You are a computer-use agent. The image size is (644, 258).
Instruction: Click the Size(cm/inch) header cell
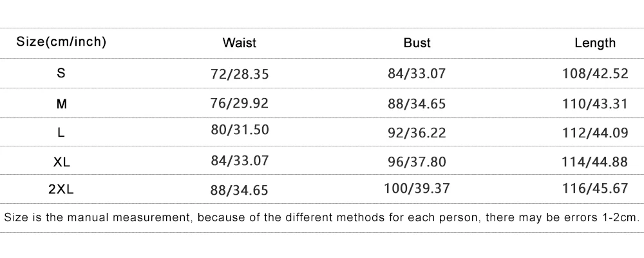pos(61,43)
